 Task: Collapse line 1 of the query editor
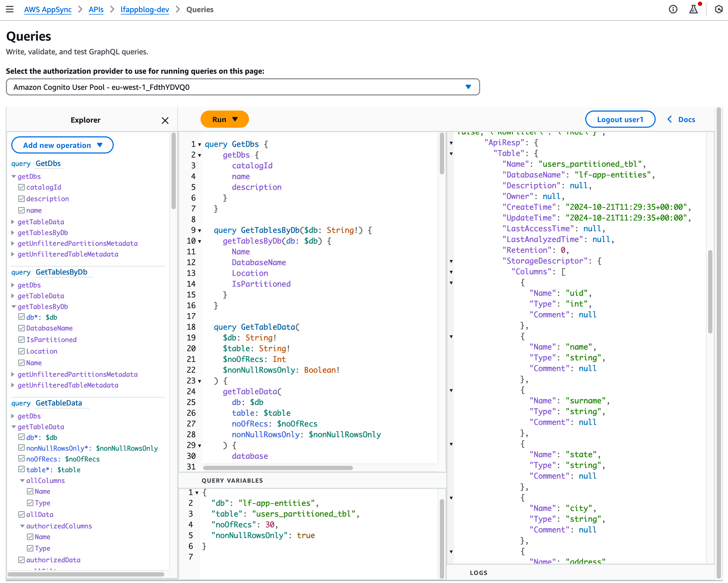pyautogui.click(x=199, y=144)
